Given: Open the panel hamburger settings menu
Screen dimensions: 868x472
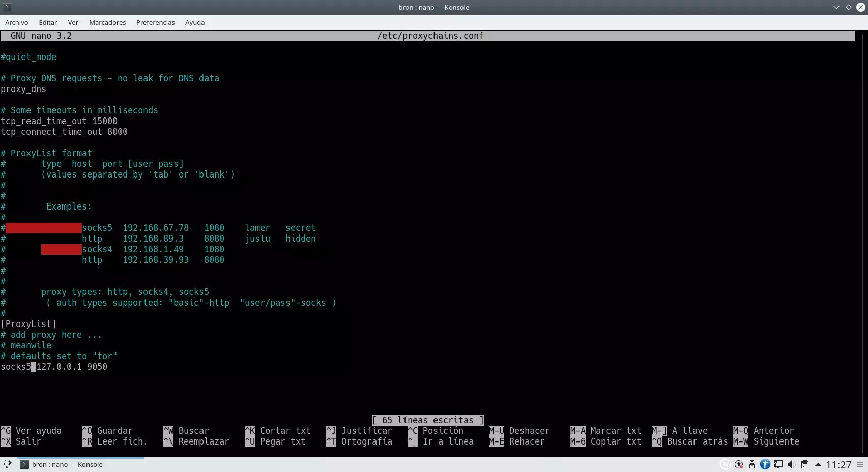Looking at the screenshot, I should tap(860, 464).
